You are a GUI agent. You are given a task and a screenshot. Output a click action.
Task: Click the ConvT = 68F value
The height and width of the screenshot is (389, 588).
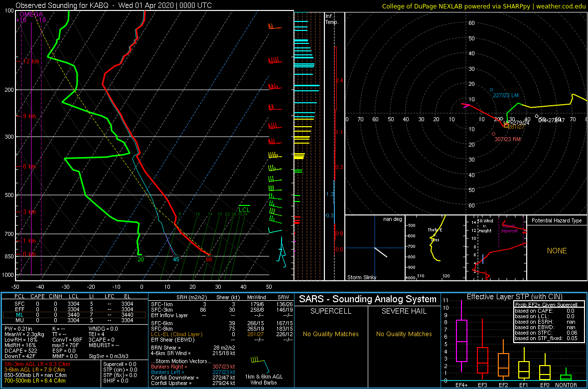[68, 340]
